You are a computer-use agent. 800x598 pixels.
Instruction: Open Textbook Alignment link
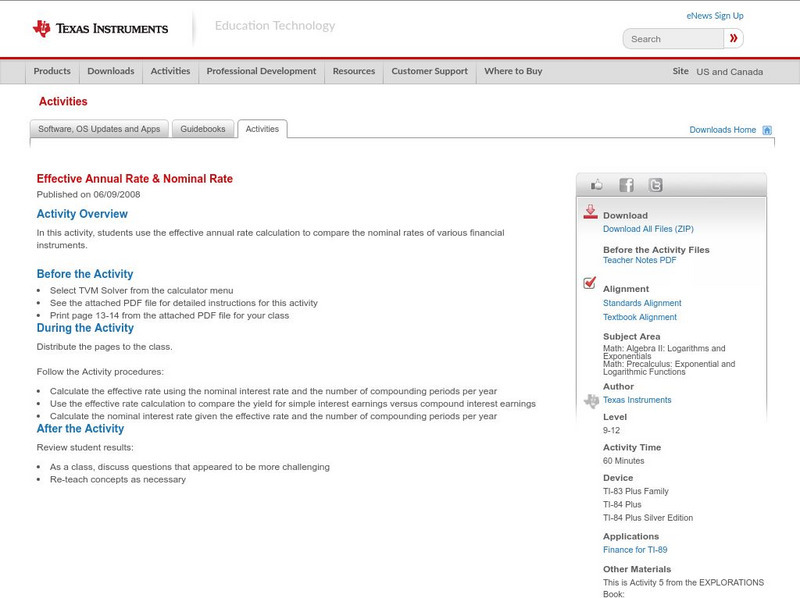pos(640,317)
